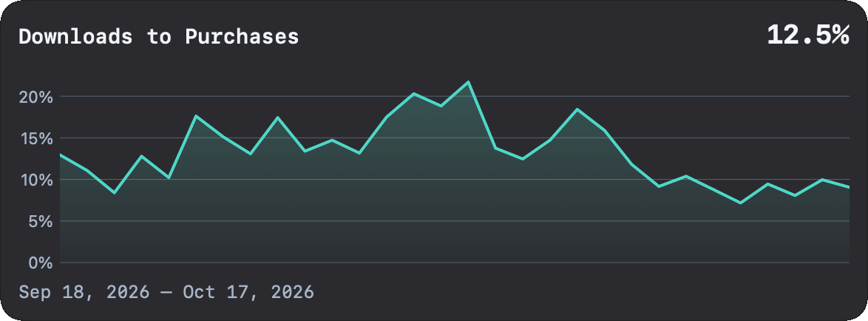This screenshot has height=321, width=868.
Task: Click the 15% axis label
Action: pos(36,138)
